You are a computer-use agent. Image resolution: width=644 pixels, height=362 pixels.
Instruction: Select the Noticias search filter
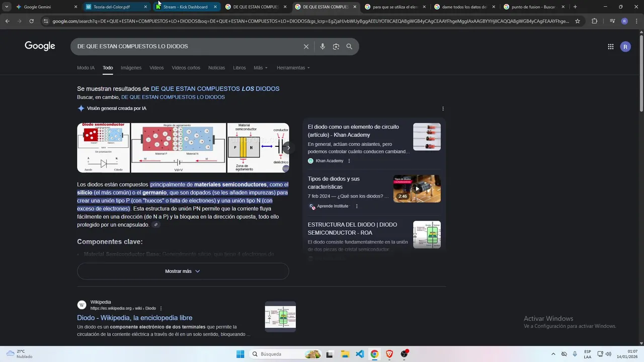click(x=217, y=68)
